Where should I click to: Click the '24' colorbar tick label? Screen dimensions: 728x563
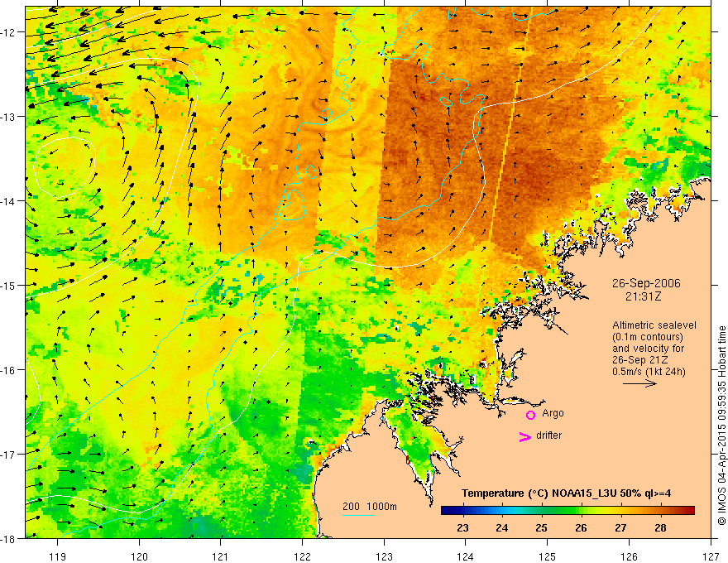tap(501, 528)
